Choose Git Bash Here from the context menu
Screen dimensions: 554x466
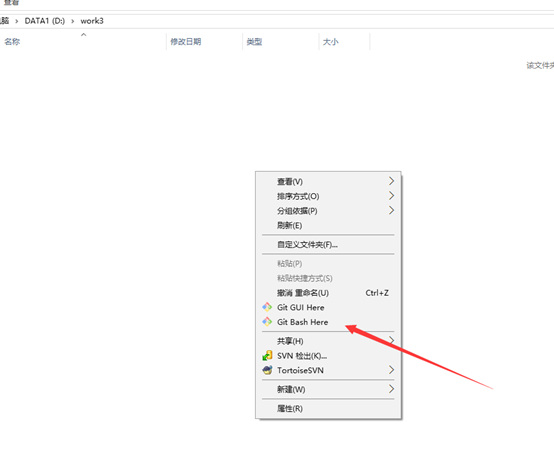pos(328,322)
